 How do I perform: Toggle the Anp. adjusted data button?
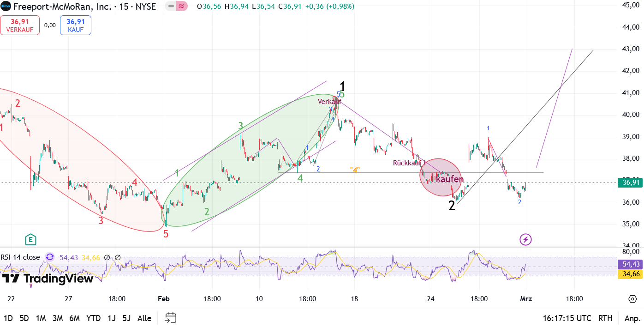coord(632,318)
